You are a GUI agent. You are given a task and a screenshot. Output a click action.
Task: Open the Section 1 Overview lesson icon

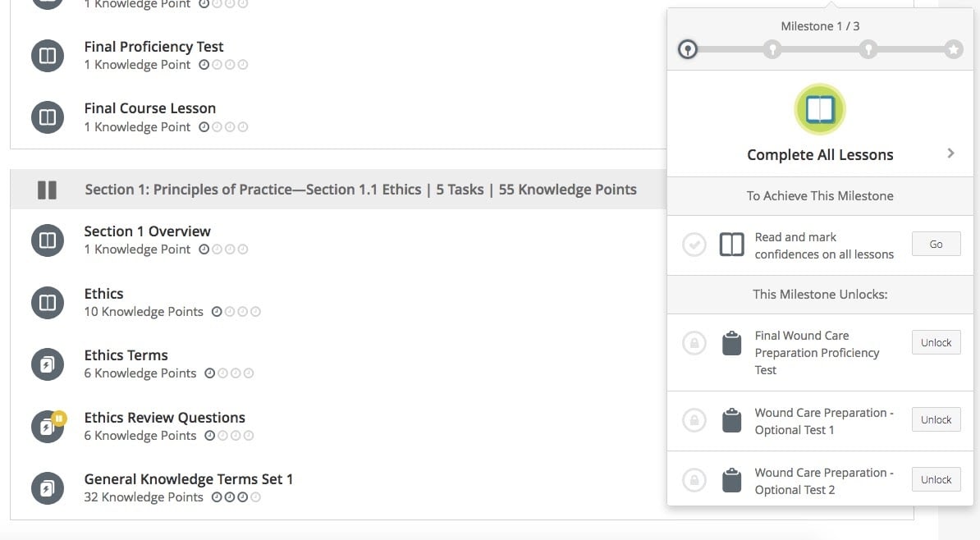(48, 240)
